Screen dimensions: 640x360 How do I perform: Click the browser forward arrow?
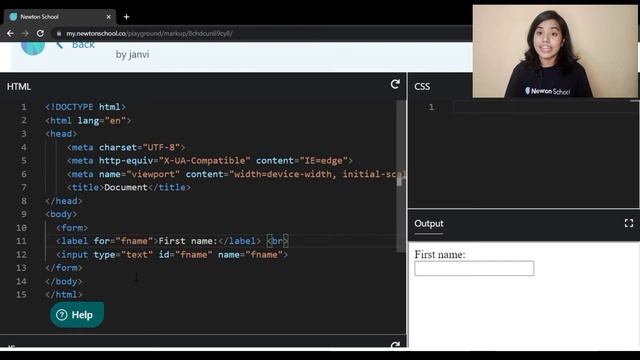25,33
